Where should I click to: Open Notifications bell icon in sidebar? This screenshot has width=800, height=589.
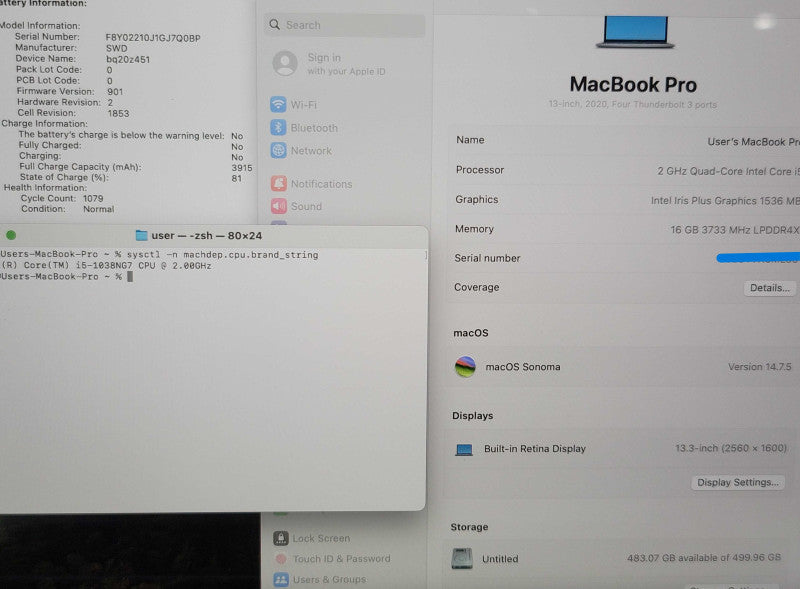[x=279, y=183]
